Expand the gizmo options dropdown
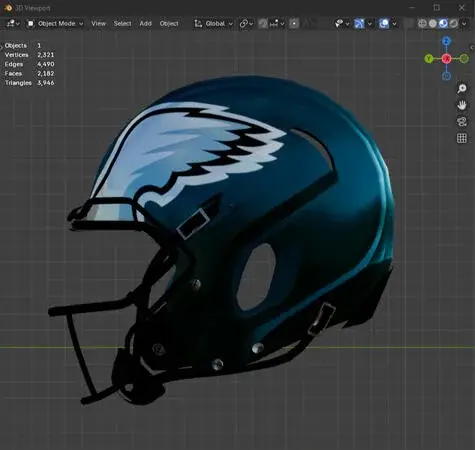Viewport: 475px width, 450px height. point(369,24)
